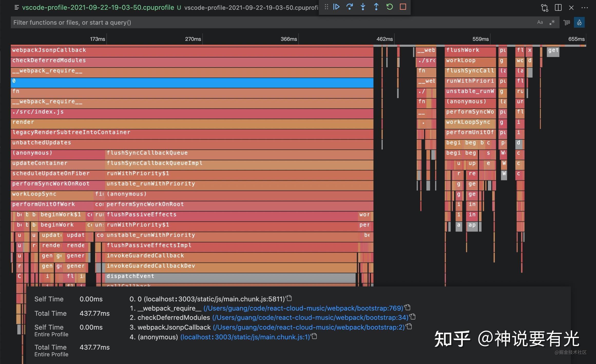Image resolution: width=596 pixels, height=364 pixels.
Task: Click the Split Editor icon
Action: click(558, 8)
